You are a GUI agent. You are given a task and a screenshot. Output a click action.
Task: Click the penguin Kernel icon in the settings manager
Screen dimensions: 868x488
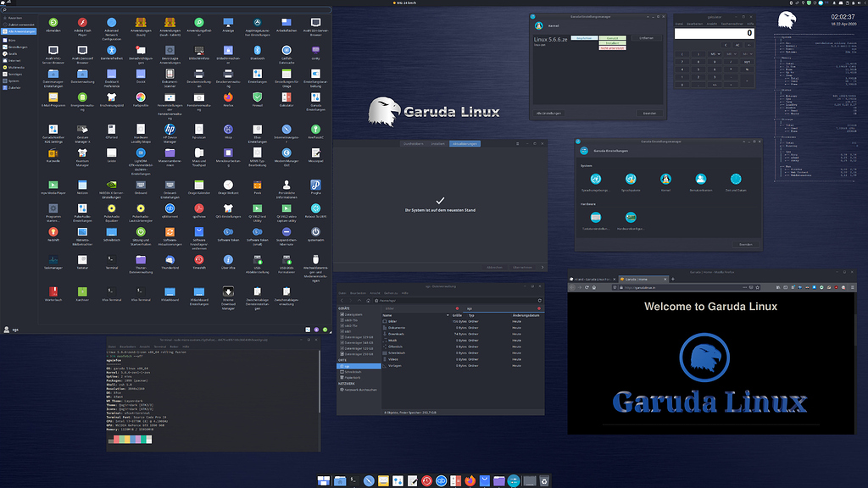point(538,26)
